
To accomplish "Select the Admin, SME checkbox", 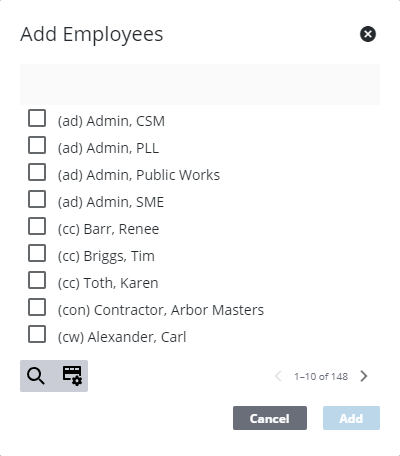I will click(x=37, y=199).
